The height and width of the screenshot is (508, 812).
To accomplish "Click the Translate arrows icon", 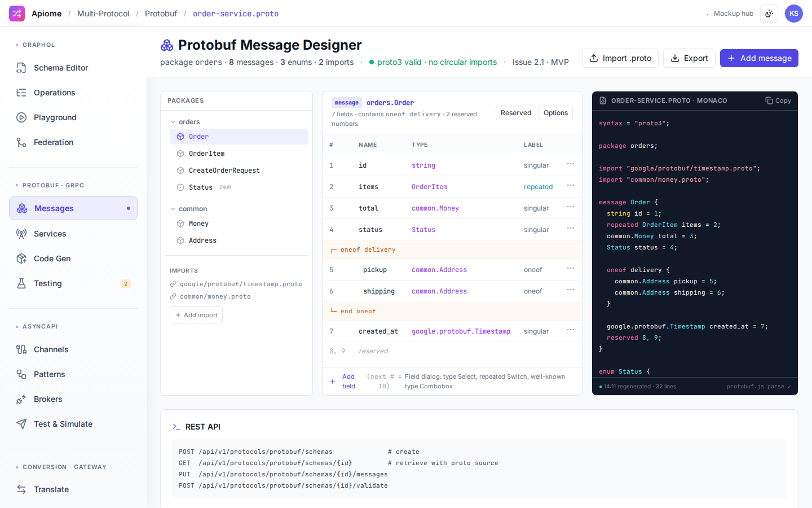I will [21, 489].
